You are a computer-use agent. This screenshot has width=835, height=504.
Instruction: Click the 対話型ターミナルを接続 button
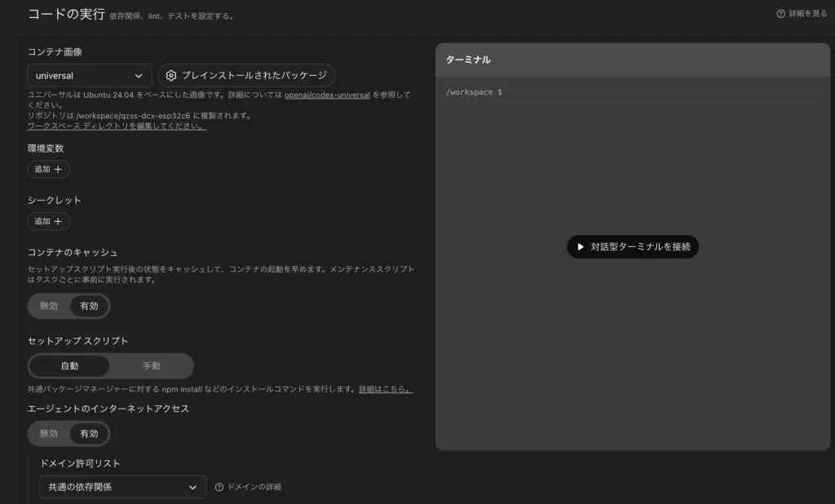(633, 246)
